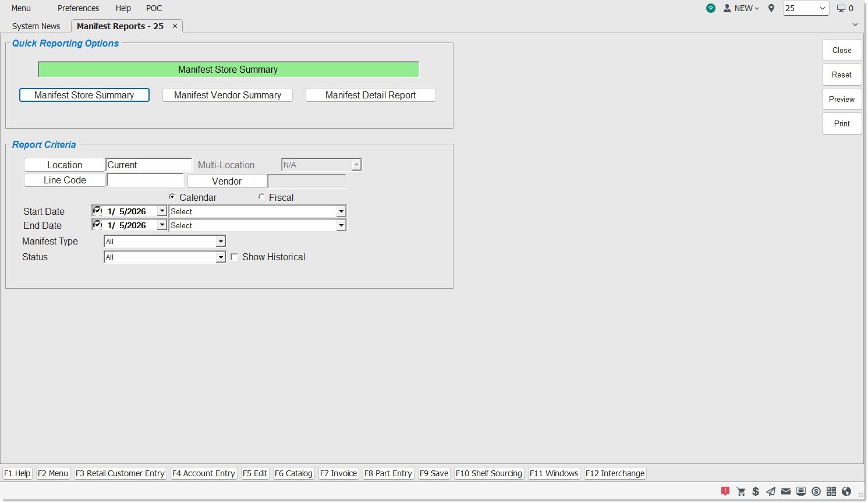Enable the Show Historical checkbox
The image size is (868, 503).
pyautogui.click(x=235, y=257)
